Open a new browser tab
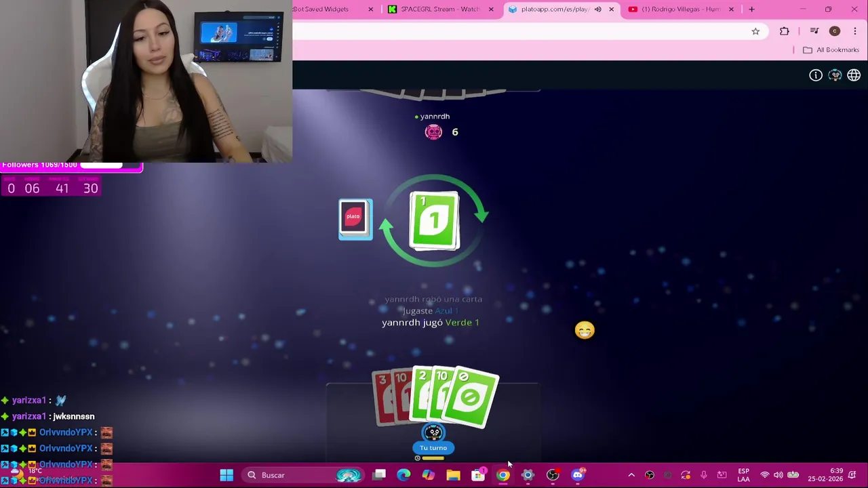Image resolution: width=868 pixels, height=488 pixels. click(751, 9)
